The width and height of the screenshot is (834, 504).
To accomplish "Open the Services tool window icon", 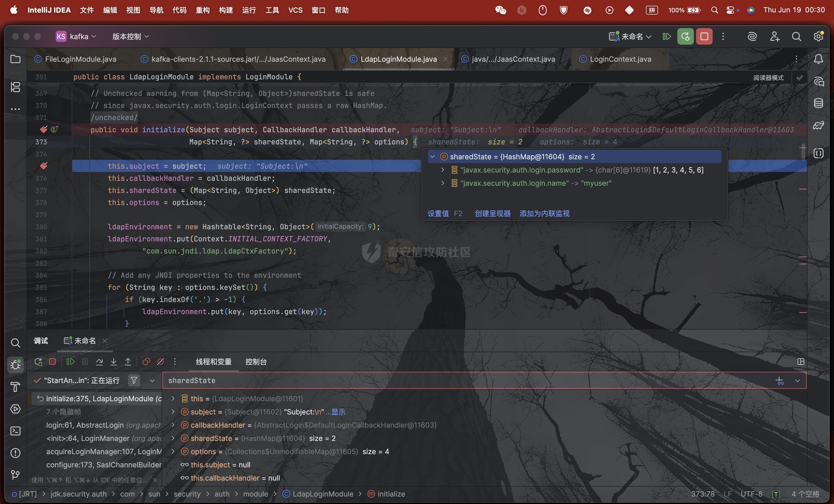I will tap(15, 409).
